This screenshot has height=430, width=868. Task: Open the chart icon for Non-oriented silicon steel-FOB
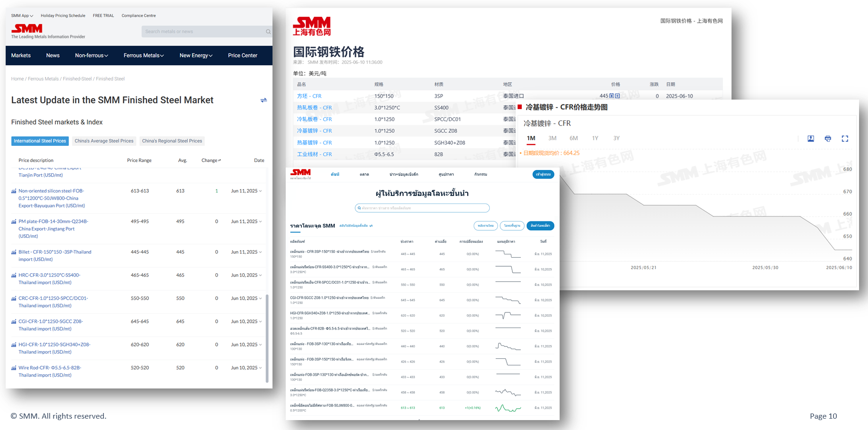[x=14, y=191]
